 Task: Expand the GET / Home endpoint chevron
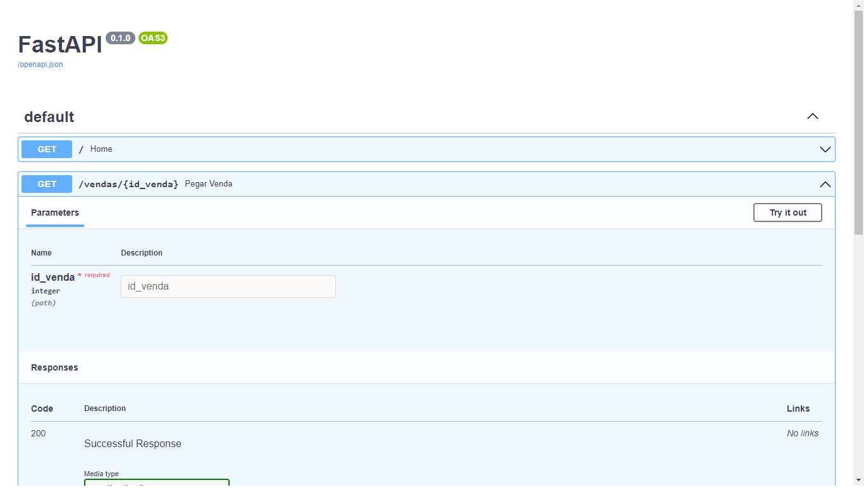pyautogui.click(x=825, y=149)
